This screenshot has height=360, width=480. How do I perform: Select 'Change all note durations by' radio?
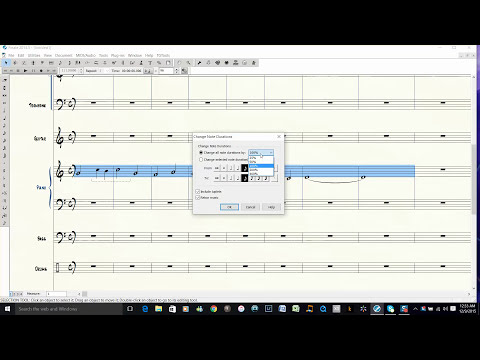201,153
